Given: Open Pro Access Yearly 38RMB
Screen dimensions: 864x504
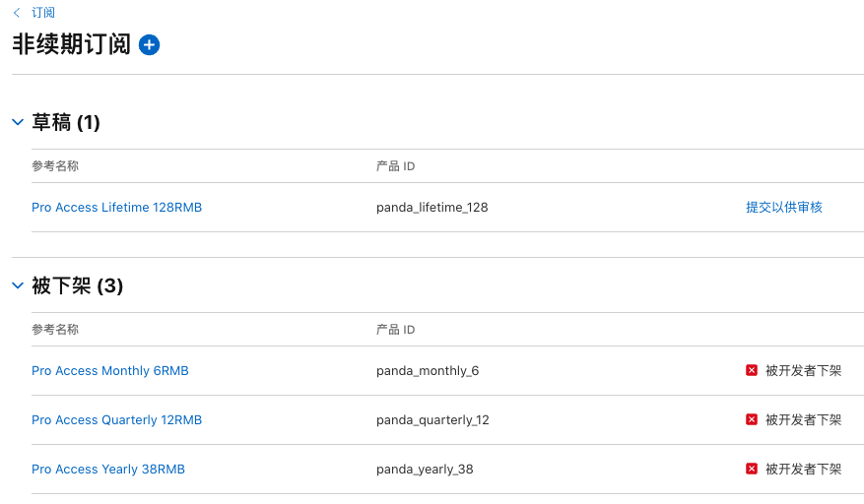Looking at the screenshot, I should click(x=108, y=469).
